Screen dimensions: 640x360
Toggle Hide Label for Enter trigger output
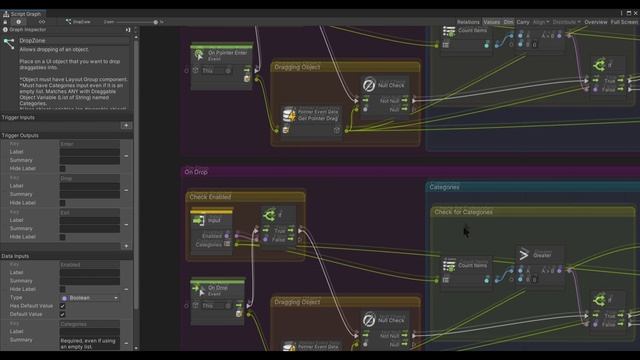point(62,169)
